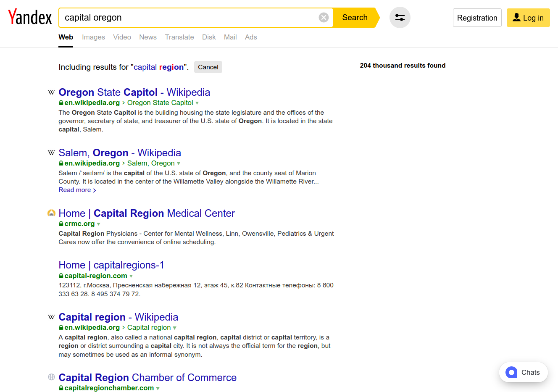The width and height of the screenshot is (558, 392).
Task: Click the green Oregon State Capitol breadcrumb
Action: pos(160,103)
